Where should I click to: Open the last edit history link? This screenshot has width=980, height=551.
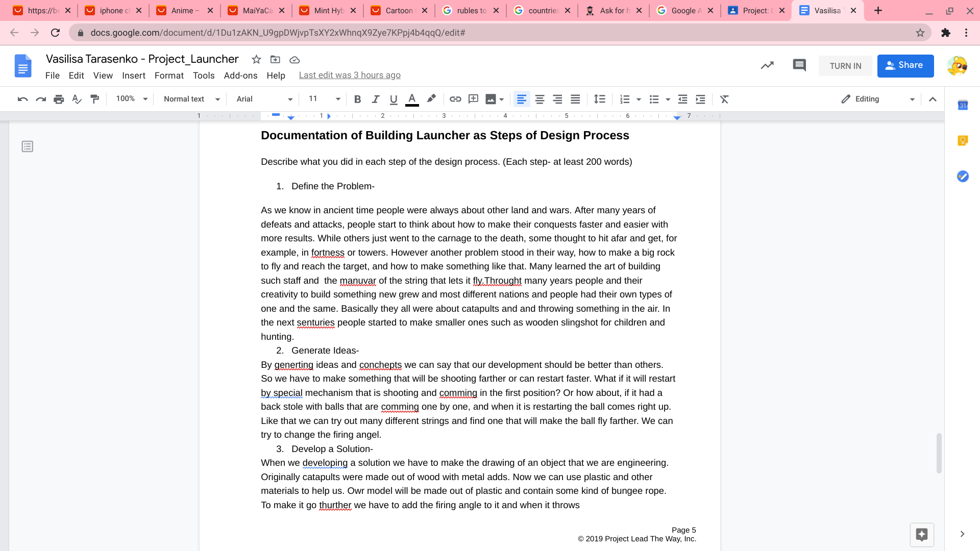[350, 76]
